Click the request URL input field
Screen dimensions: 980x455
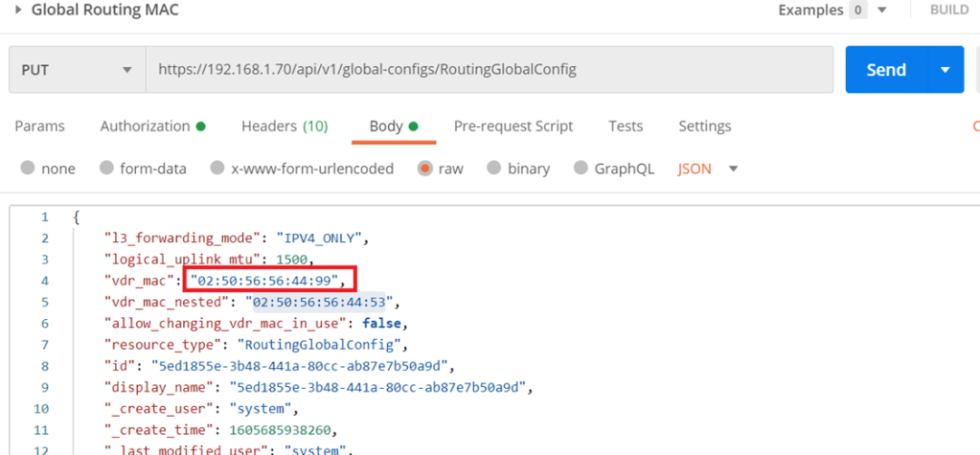(x=489, y=70)
